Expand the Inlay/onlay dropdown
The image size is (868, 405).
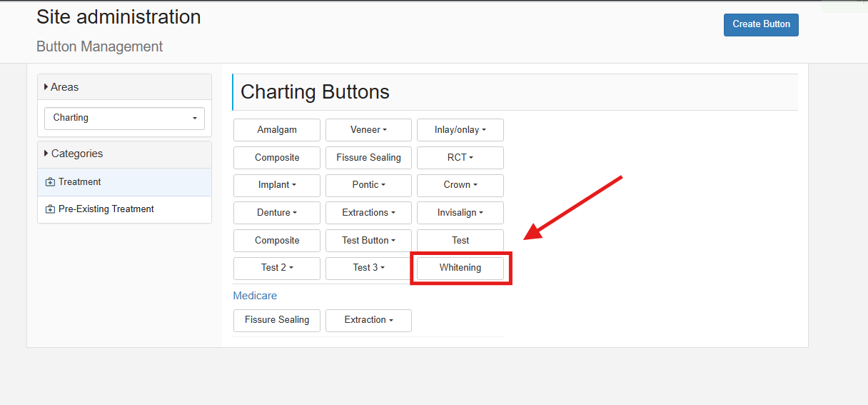[460, 130]
